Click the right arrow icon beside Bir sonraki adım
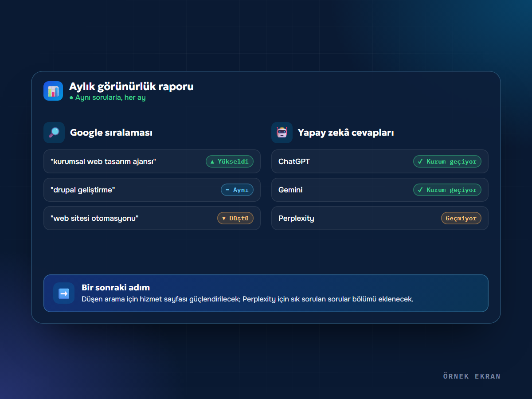Screen dimensions: 532x399 coord(64,293)
